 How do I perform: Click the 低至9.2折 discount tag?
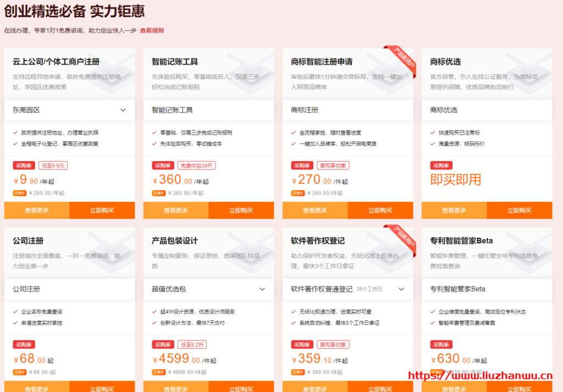[x=192, y=345]
